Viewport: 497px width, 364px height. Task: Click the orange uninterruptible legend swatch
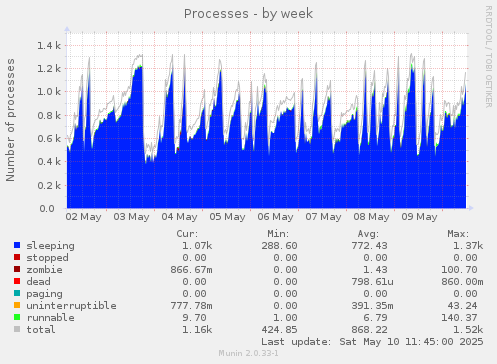coord(17,305)
